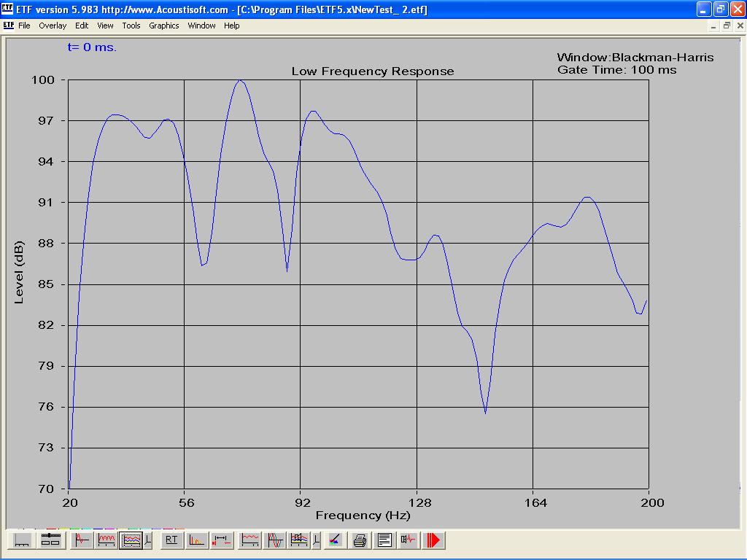
Task: Click the speaker waveform test icon
Action: point(409,540)
